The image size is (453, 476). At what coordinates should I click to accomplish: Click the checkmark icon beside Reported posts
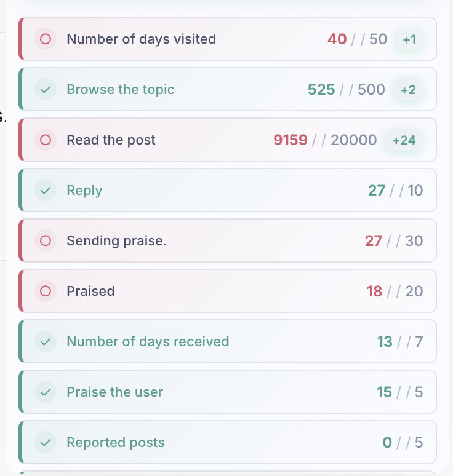click(46, 442)
